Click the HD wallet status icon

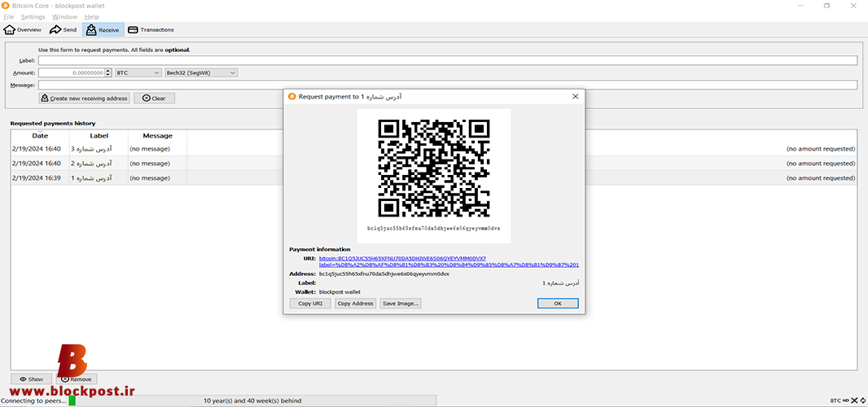click(x=845, y=400)
